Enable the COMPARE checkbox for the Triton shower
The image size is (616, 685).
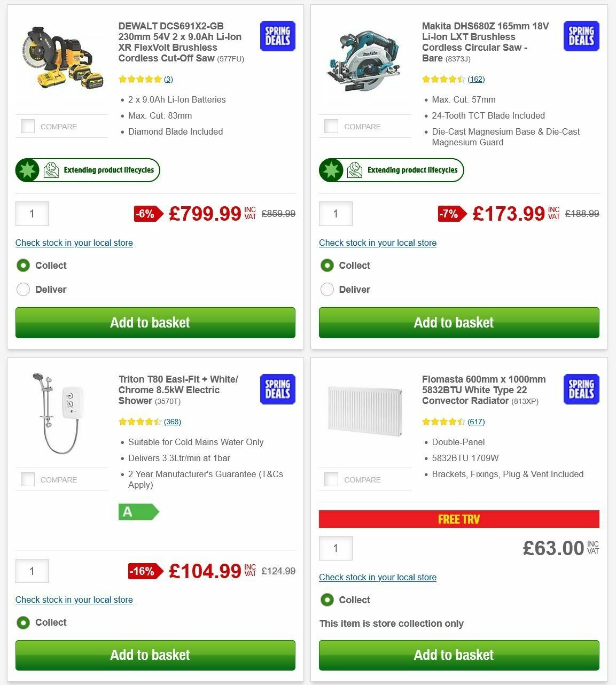[27, 479]
